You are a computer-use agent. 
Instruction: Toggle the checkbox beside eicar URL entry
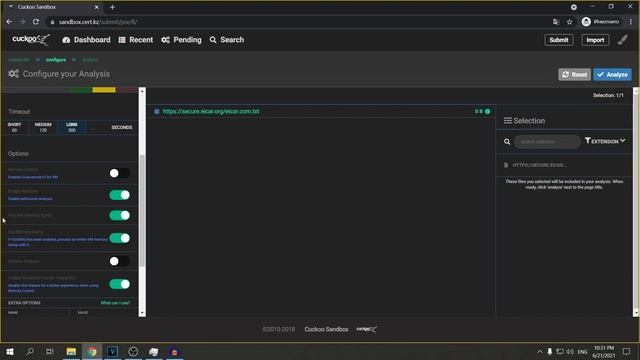[x=157, y=111]
